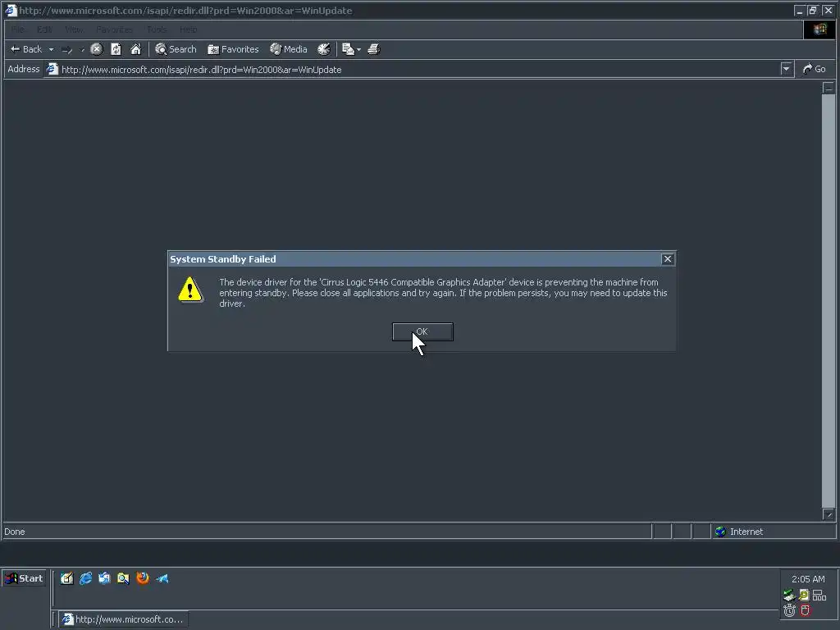
Task: Click the alarm clock tray icon
Action: (x=789, y=610)
